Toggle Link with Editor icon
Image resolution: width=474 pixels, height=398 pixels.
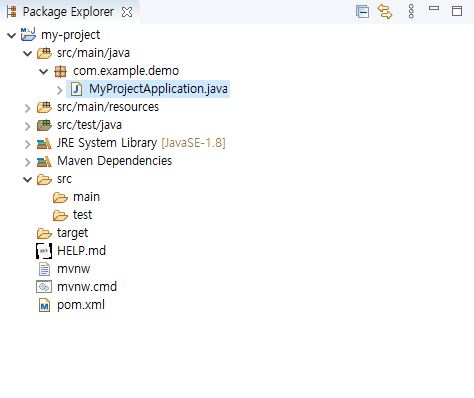385,12
